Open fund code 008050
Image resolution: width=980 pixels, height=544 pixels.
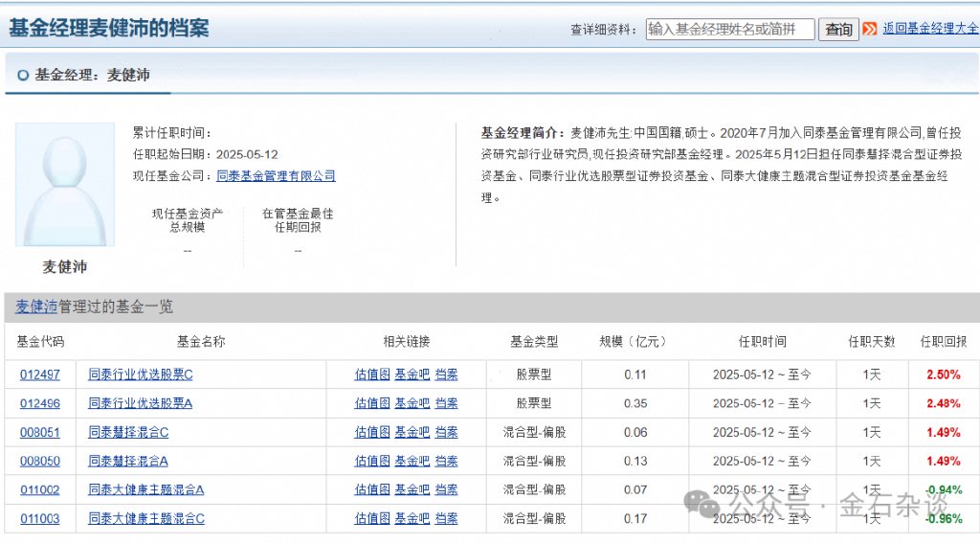point(40,461)
